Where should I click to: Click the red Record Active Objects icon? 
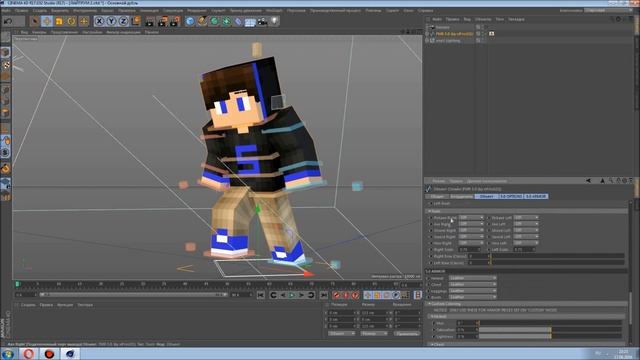coord(336,295)
